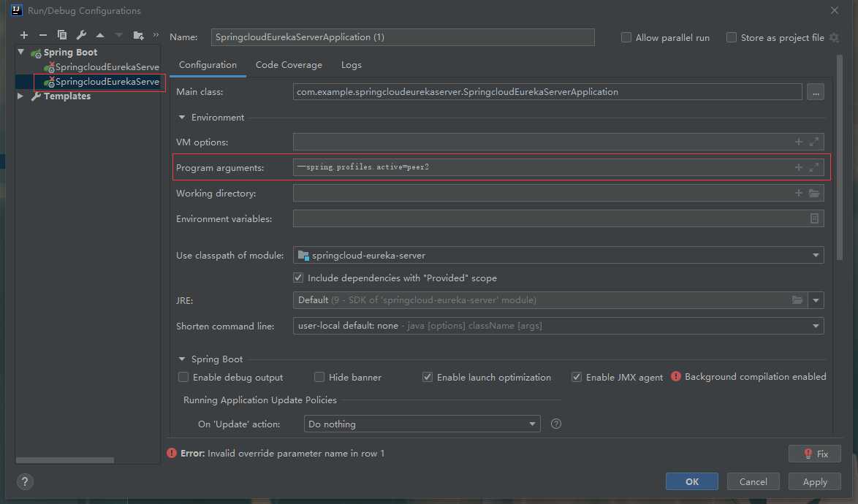
Task: Copy the selected configuration
Action: pos(62,35)
